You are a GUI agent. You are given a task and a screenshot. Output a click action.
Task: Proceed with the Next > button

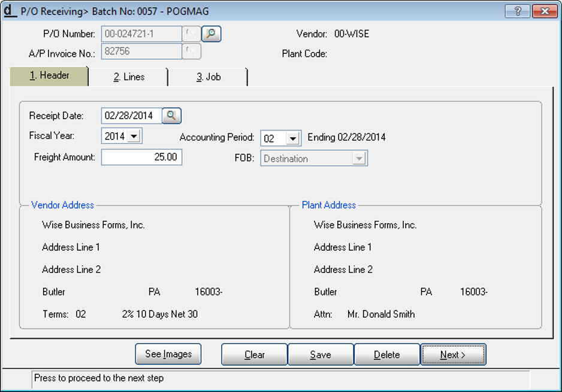453,354
